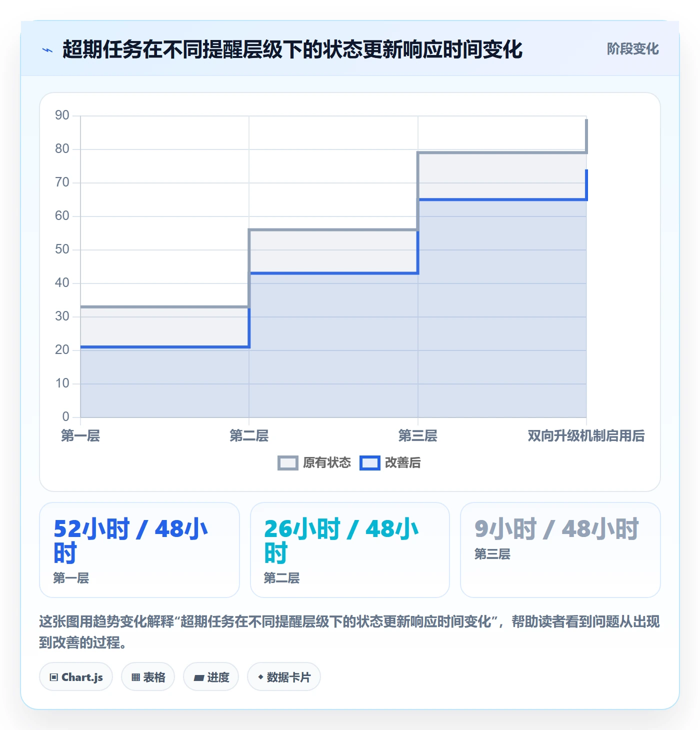Image resolution: width=700 pixels, height=730 pixels.
Task: Select the 进度 tag
Action: (x=211, y=677)
